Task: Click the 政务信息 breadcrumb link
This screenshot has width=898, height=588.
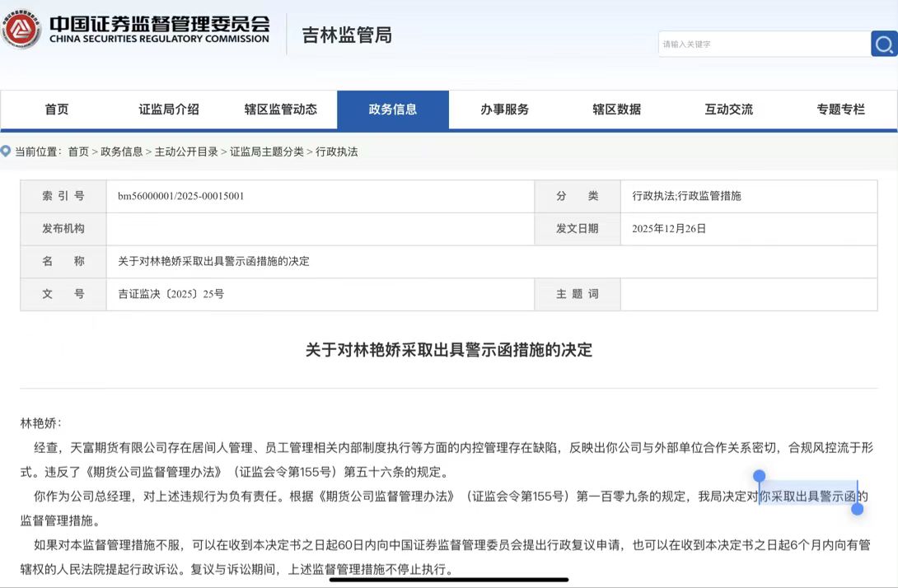Action: click(x=122, y=152)
